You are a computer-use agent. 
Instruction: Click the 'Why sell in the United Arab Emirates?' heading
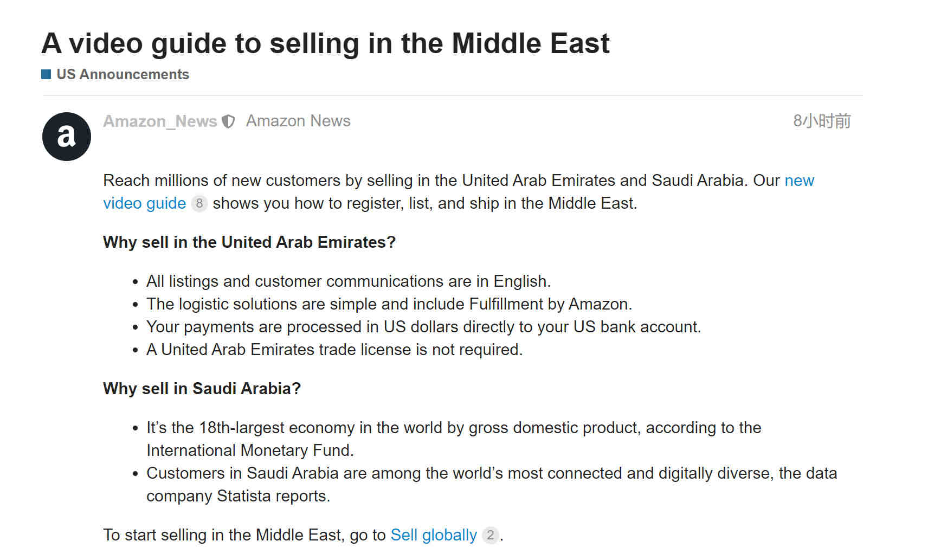249,242
